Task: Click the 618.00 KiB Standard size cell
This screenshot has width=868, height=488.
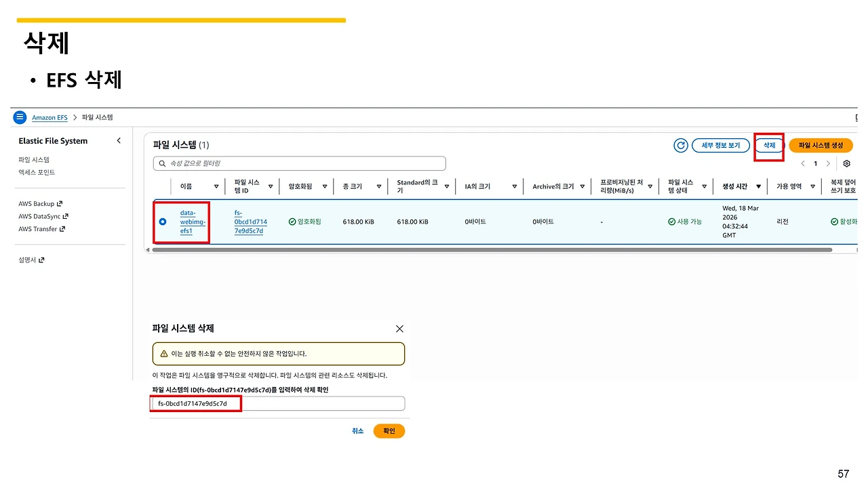Action: [x=412, y=222]
